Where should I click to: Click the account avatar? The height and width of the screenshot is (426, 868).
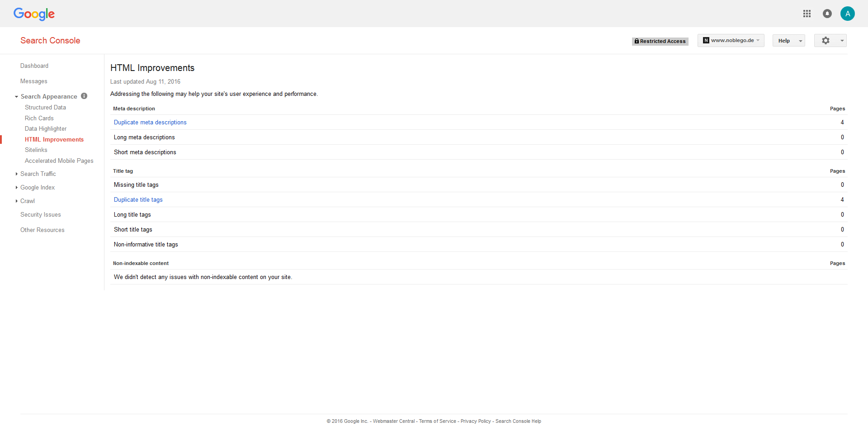848,14
